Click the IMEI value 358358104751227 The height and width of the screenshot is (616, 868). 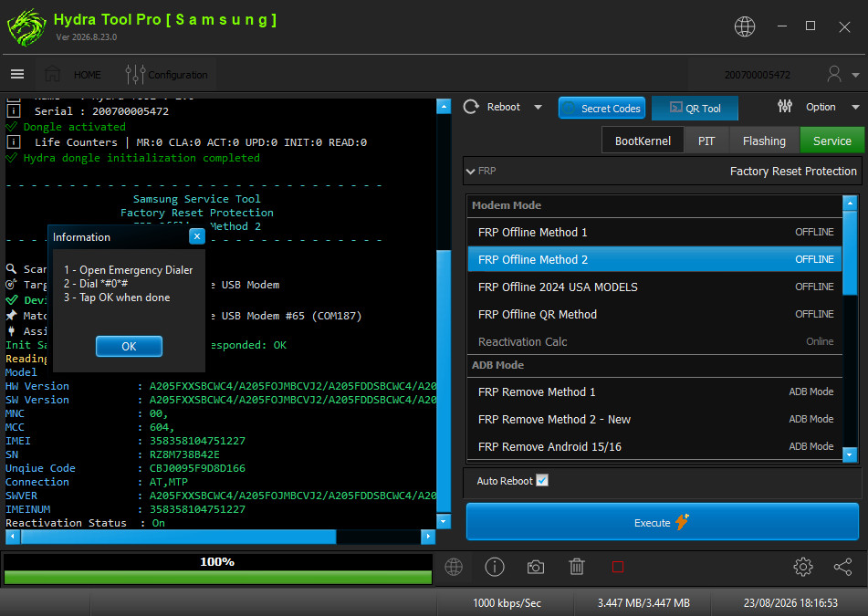(197, 441)
